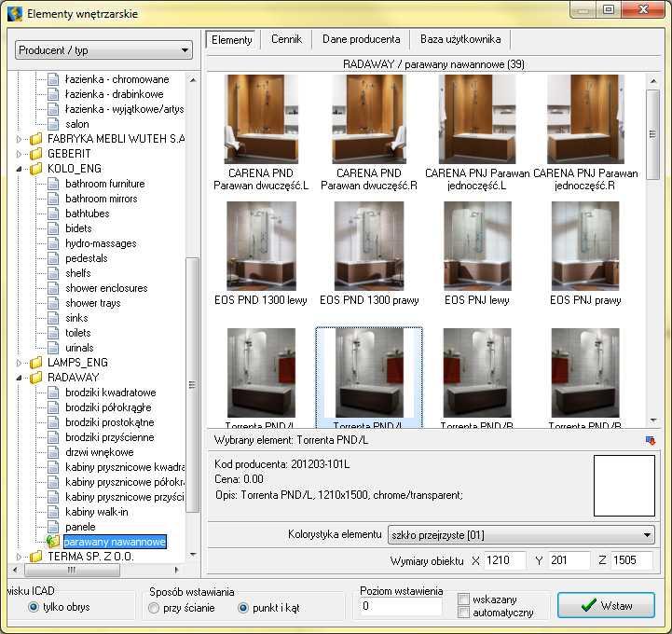Expand the GEBERIT tree node
This screenshot has height=634, width=672.
[19, 154]
